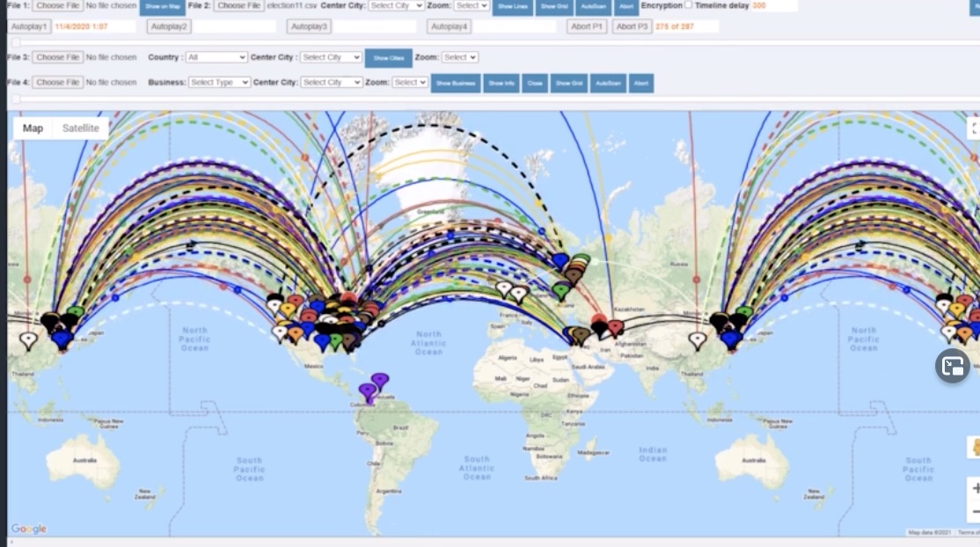Screen dimensions: 980x547
Task: Click AutoScan in File 4 row
Action: pos(608,84)
